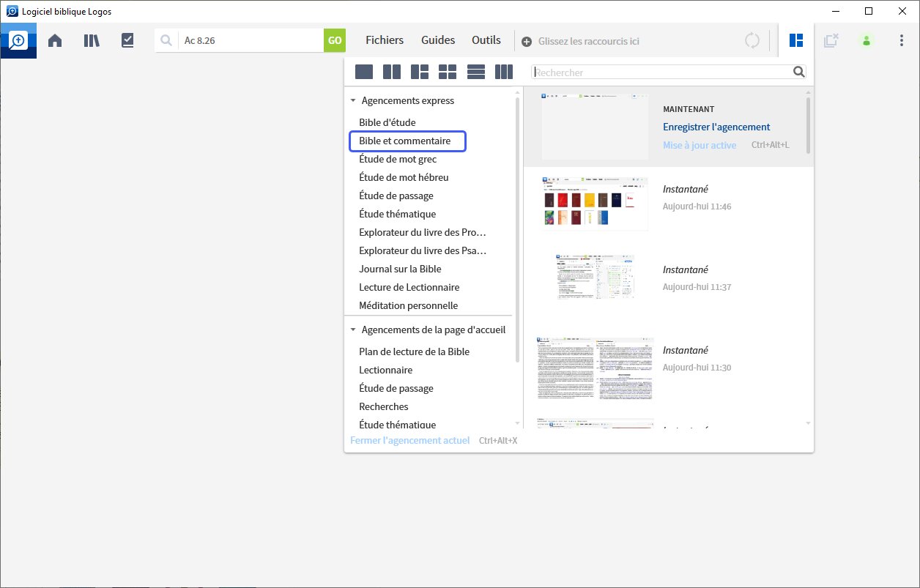This screenshot has height=588, width=920.
Task: Select Plan de lecture de la Bible
Action: click(x=414, y=351)
